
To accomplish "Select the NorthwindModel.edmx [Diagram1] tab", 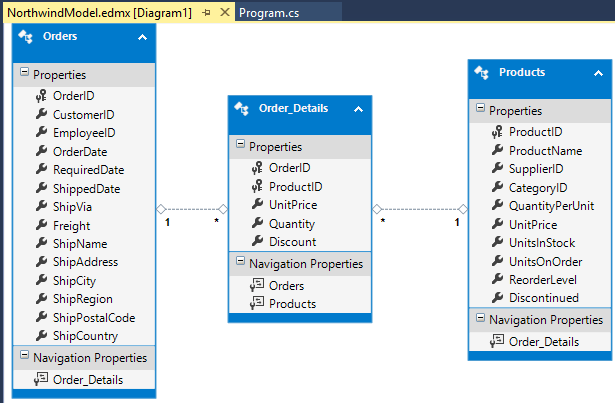I will 100,13.
